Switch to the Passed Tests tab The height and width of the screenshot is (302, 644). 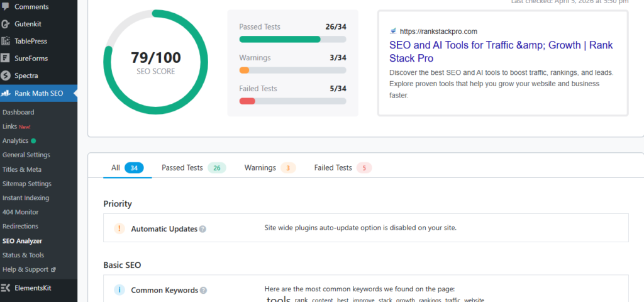[x=194, y=167]
